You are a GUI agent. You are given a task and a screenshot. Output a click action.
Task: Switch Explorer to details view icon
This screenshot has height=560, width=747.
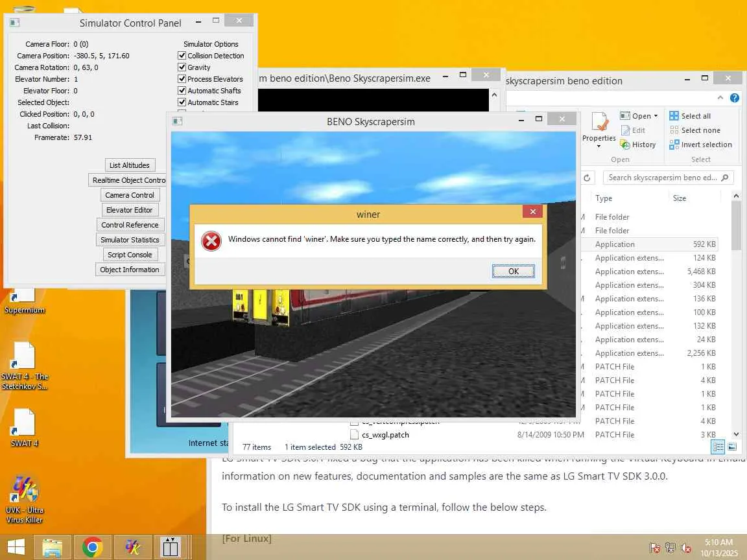point(718,447)
